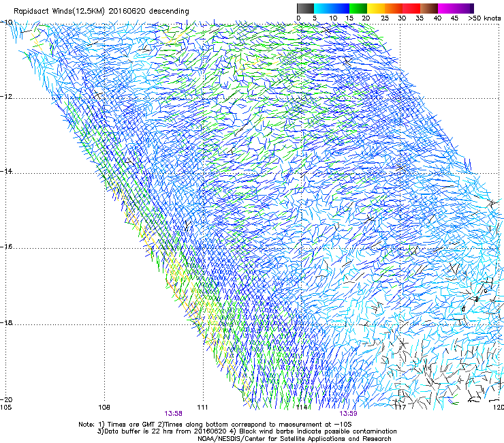
Task: Click the legend label '40'
Action: pyautogui.click(x=437, y=18)
